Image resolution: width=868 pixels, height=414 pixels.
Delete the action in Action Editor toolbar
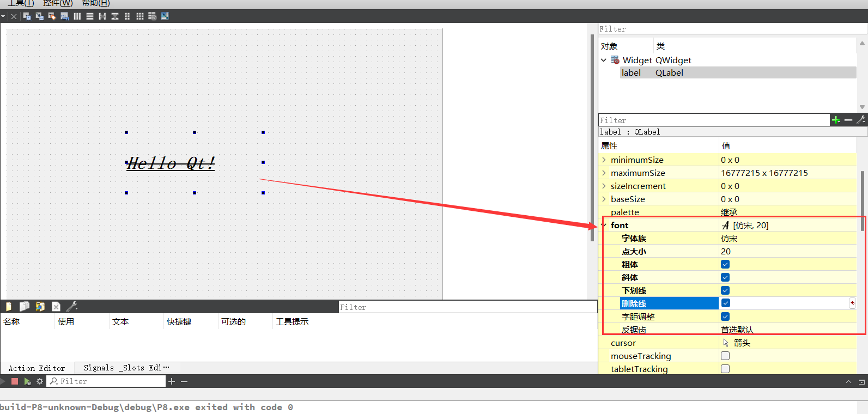56,307
